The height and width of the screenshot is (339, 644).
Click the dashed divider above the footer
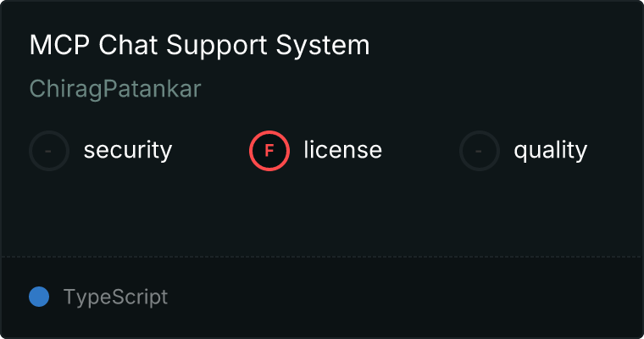(x=322, y=256)
